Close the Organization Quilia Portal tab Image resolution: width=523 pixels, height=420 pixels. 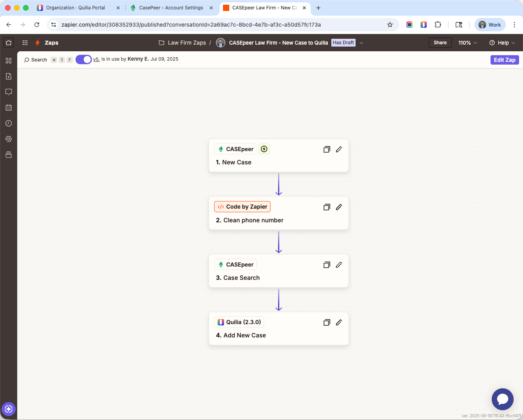coord(118,8)
